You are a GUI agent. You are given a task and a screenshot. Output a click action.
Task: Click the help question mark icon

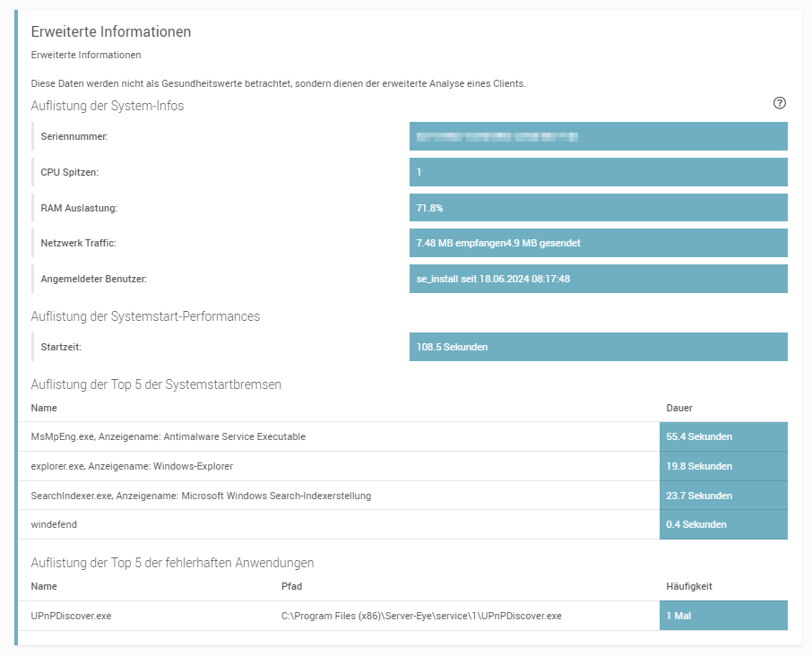click(779, 103)
